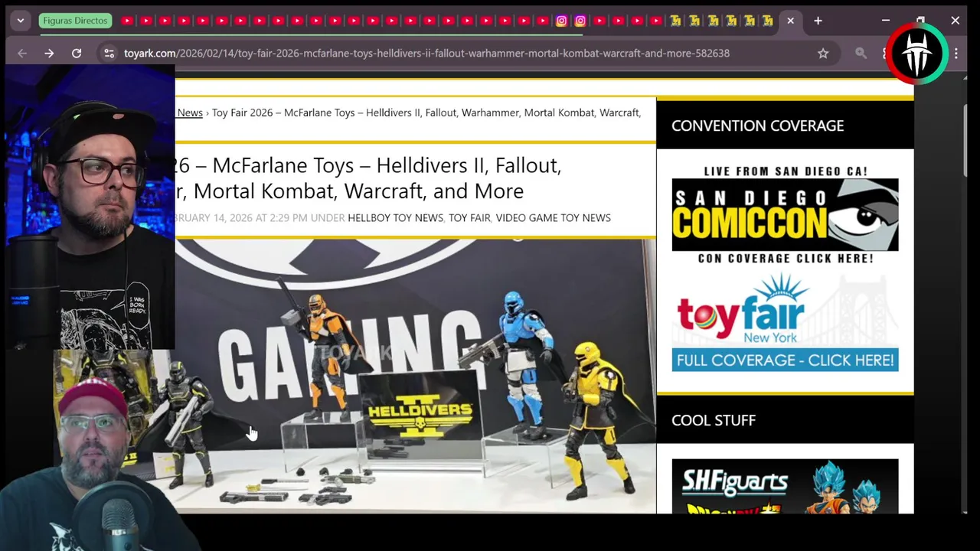The height and width of the screenshot is (551, 980).
Task: Go forward with the browser forward arrow
Action: 49,53
